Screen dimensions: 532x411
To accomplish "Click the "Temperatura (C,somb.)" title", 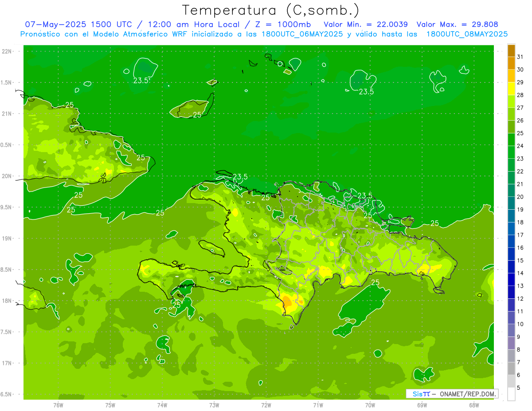I will point(271,11).
